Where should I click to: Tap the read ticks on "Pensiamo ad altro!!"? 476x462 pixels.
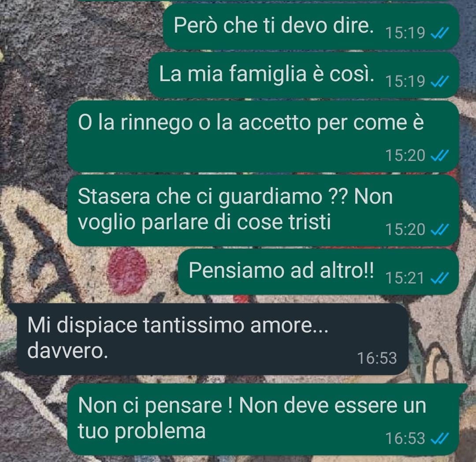[x=439, y=278]
